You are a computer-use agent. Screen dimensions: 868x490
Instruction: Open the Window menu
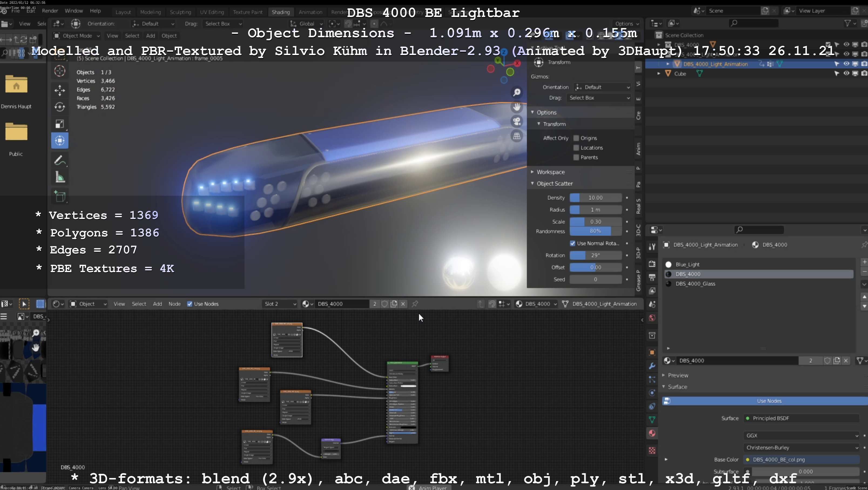(73, 11)
